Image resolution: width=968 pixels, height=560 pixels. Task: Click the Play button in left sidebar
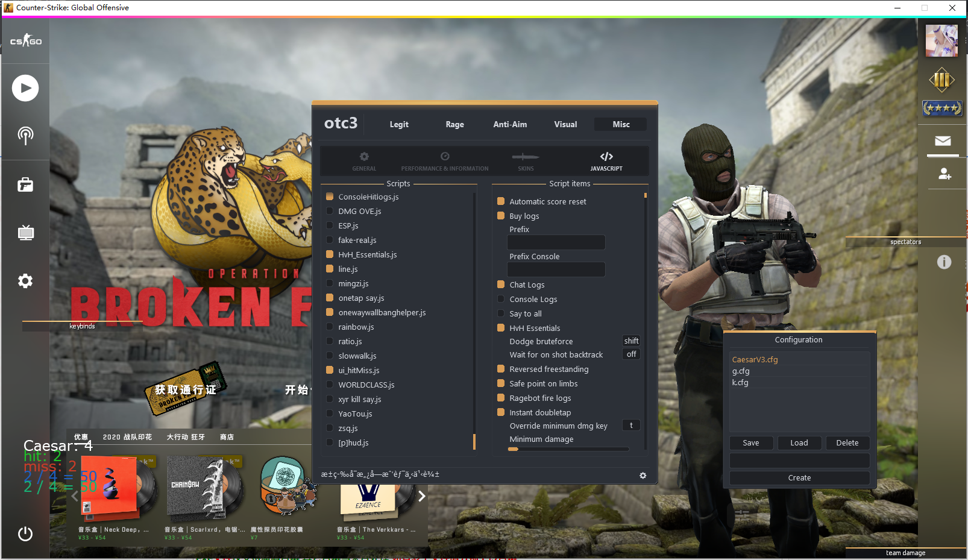[x=25, y=88]
